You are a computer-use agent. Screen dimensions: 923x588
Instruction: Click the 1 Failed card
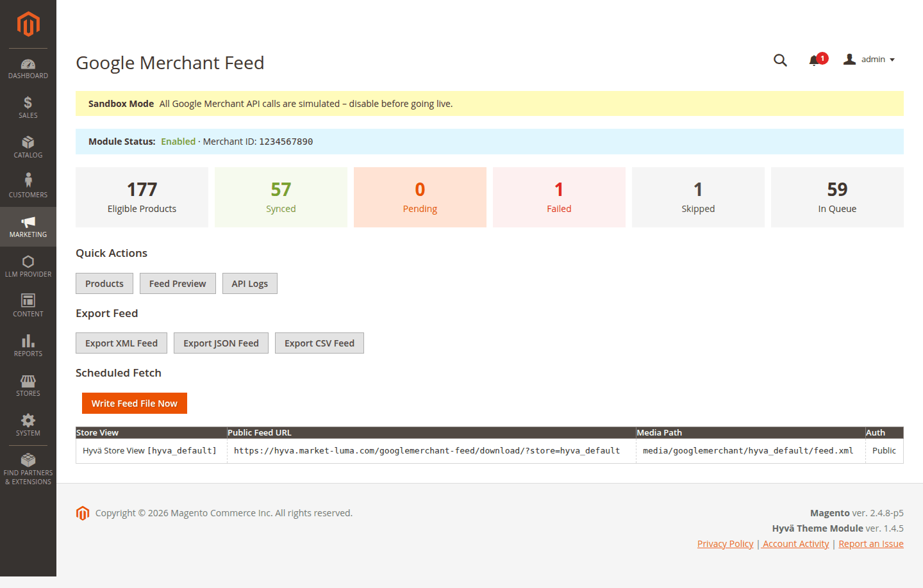click(559, 197)
